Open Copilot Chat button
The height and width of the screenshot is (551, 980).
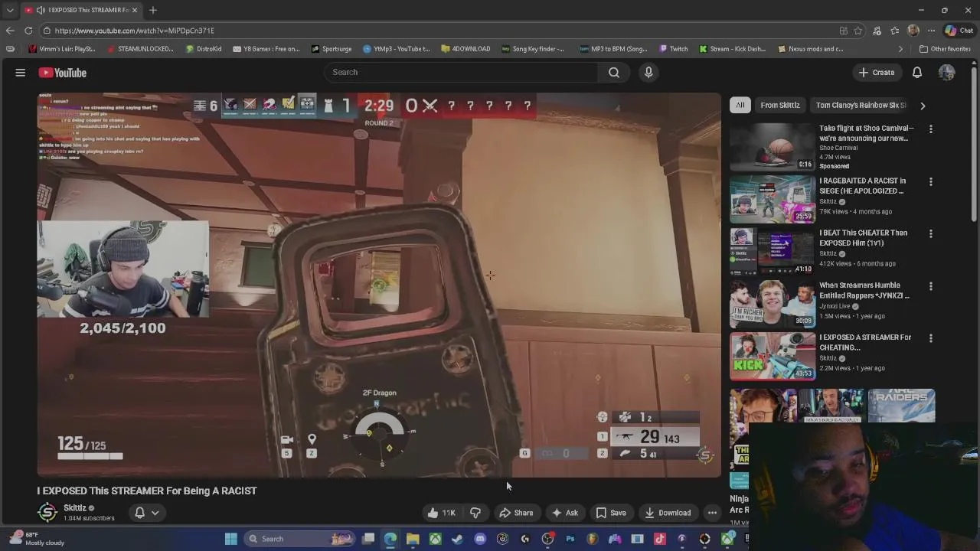959,31
